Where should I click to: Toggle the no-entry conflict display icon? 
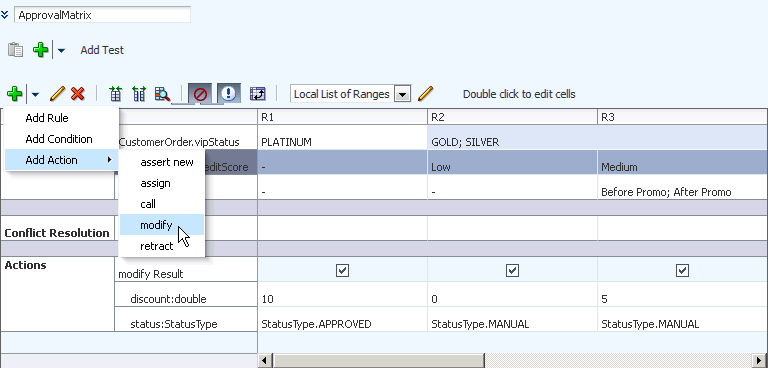point(200,94)
